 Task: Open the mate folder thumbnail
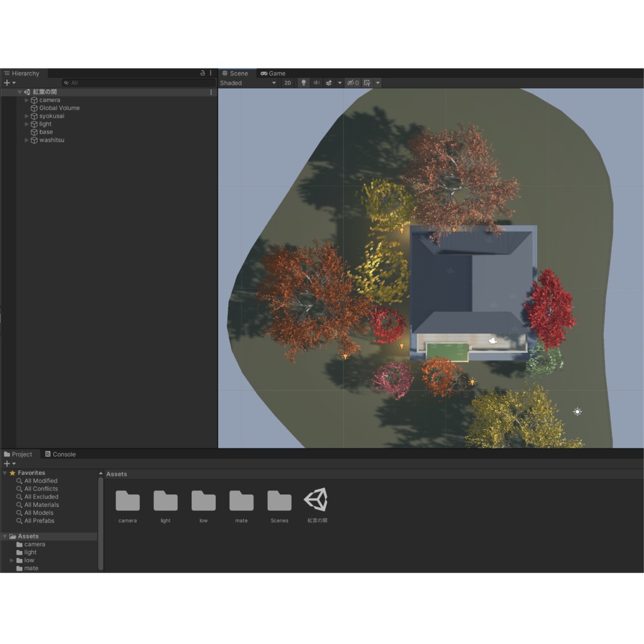pos(241,501)
